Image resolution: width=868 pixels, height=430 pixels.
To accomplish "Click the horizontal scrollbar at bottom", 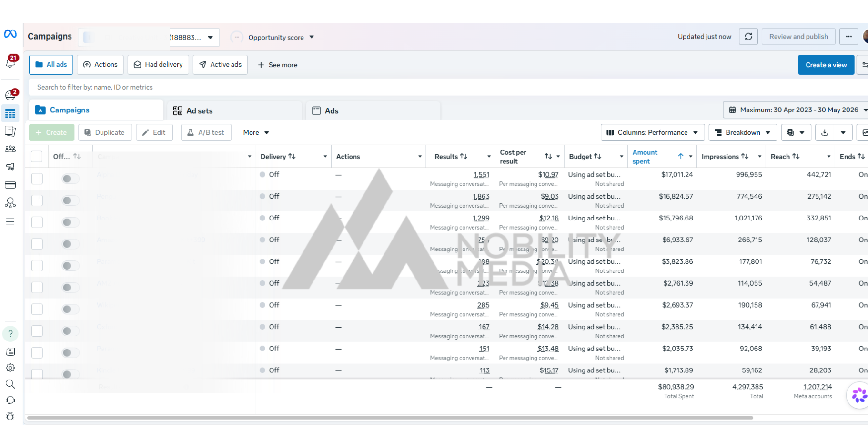I will pos(390,418).
